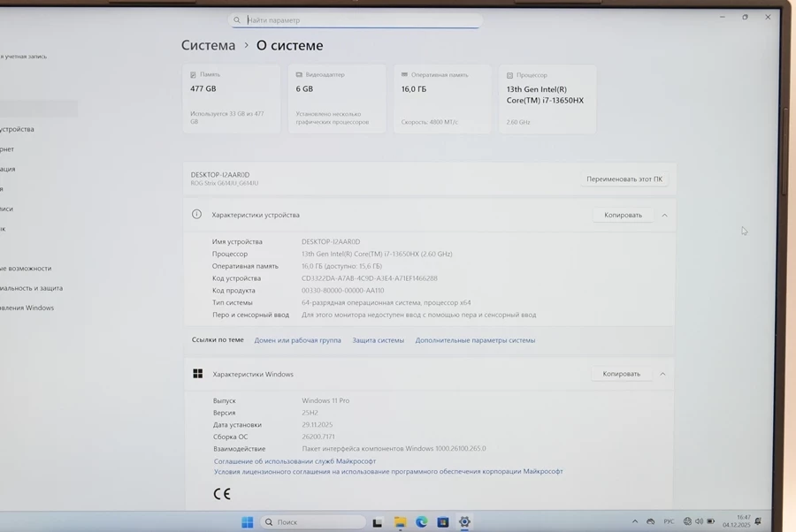Collapse the Характеристики устройства section
Screen dimensions: 796x532
pos(664,215)
